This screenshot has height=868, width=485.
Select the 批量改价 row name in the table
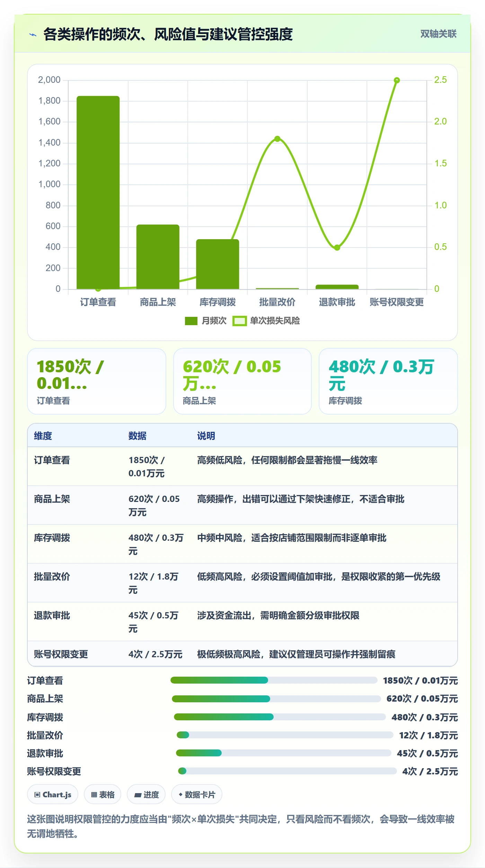[x=52, y=576]
